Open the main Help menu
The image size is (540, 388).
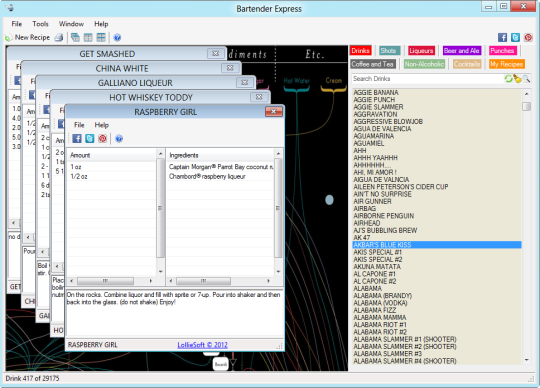click(101, 24)
